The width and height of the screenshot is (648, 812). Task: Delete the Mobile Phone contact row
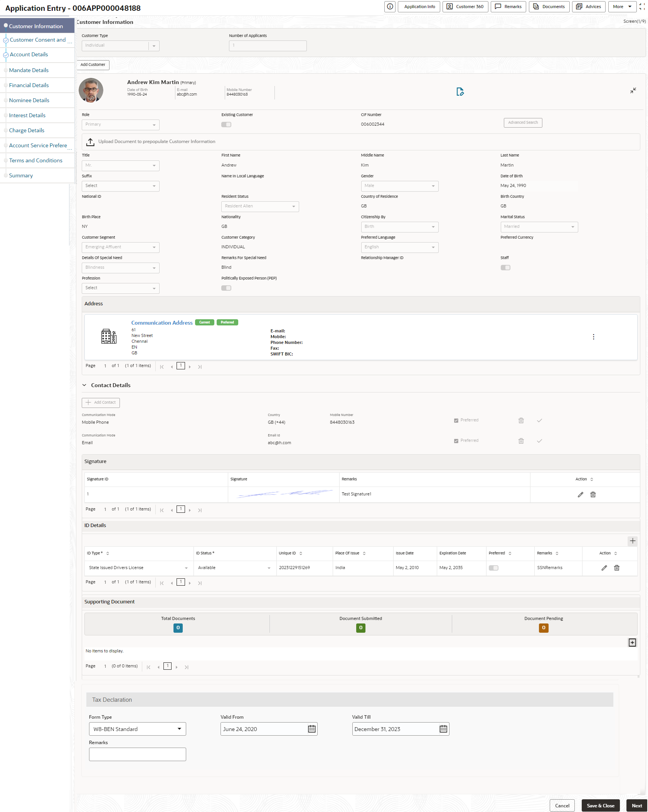click(521, 420)
